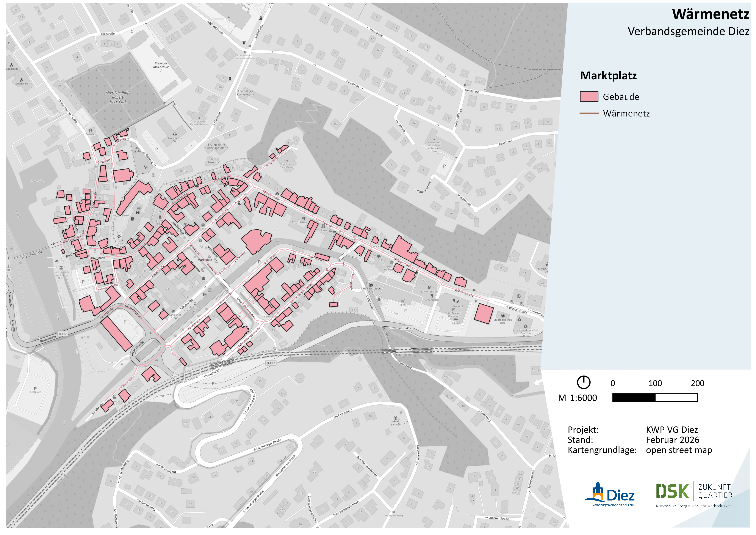Click the north arrow compass symbol
This screenshot has height=535, width=756.
pos(584,382)
